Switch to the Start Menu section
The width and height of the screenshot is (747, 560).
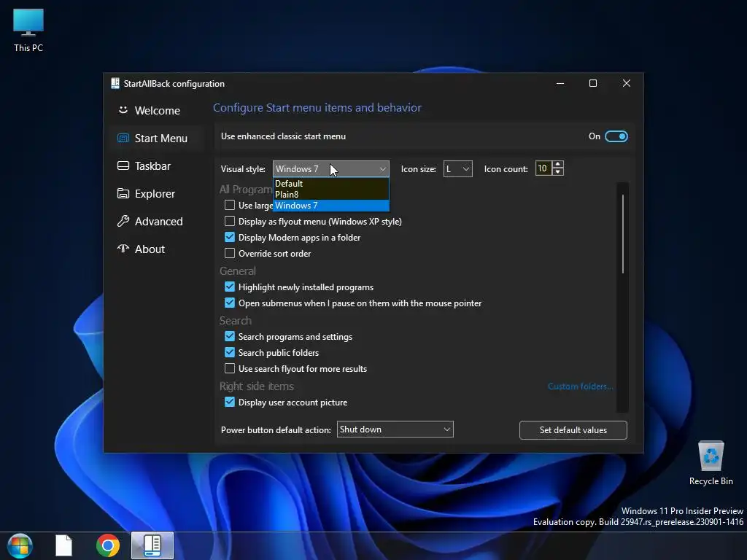(x=158, y=138)
